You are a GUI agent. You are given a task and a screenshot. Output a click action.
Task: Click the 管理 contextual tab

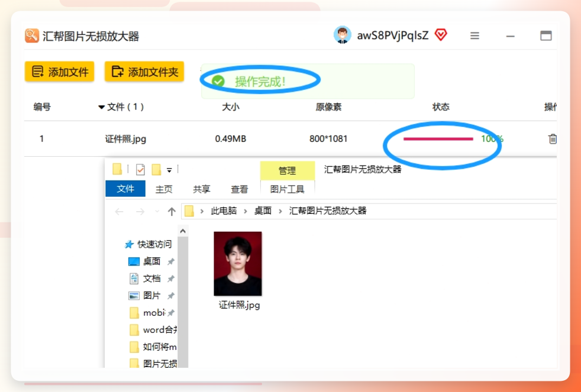pos(287,171)
